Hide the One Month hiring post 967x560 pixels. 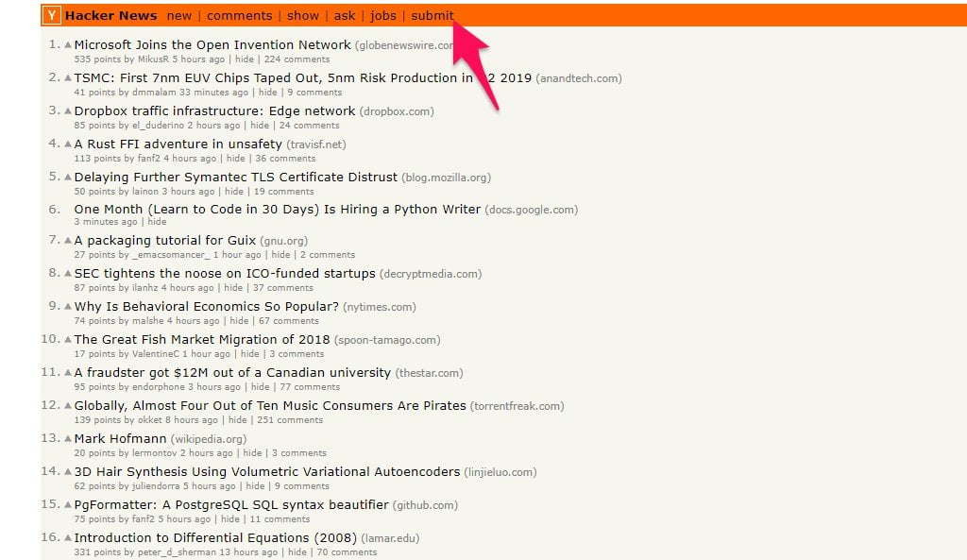157,221
